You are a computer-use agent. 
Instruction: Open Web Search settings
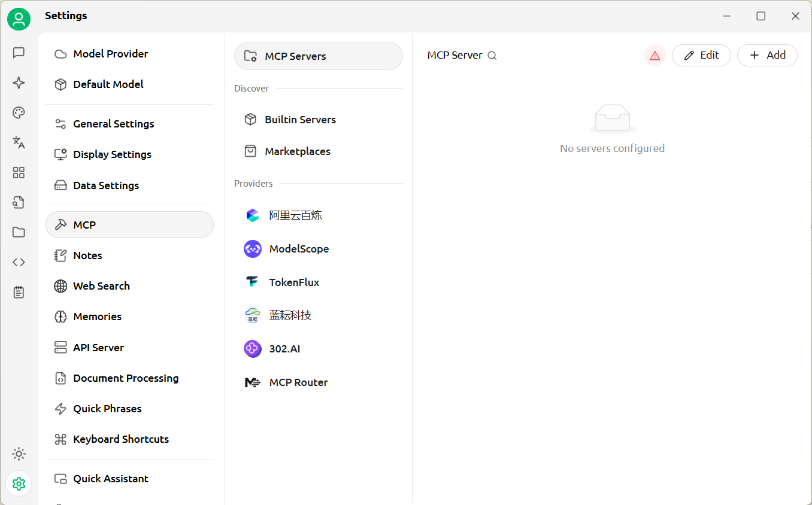(x=129, y=286)
